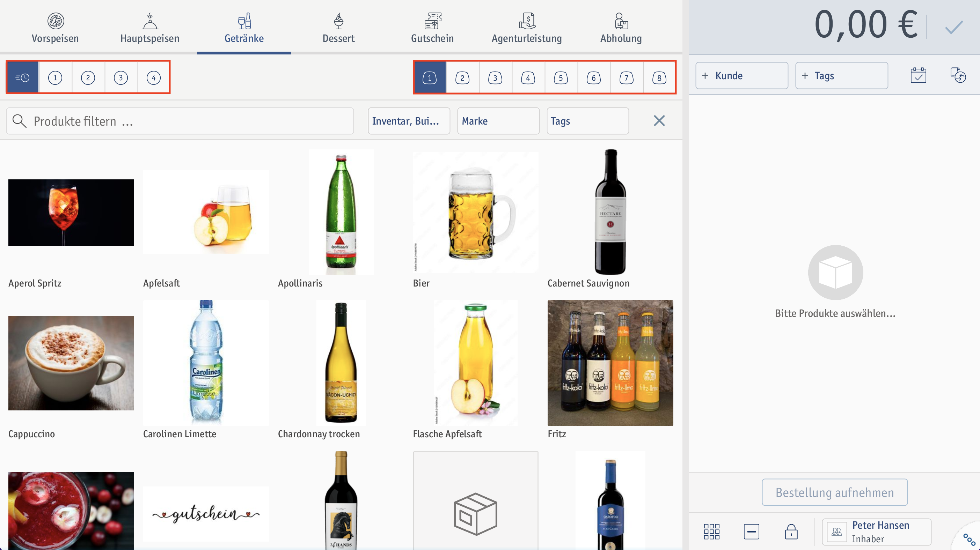Select circled course number 4

point(154,77)
